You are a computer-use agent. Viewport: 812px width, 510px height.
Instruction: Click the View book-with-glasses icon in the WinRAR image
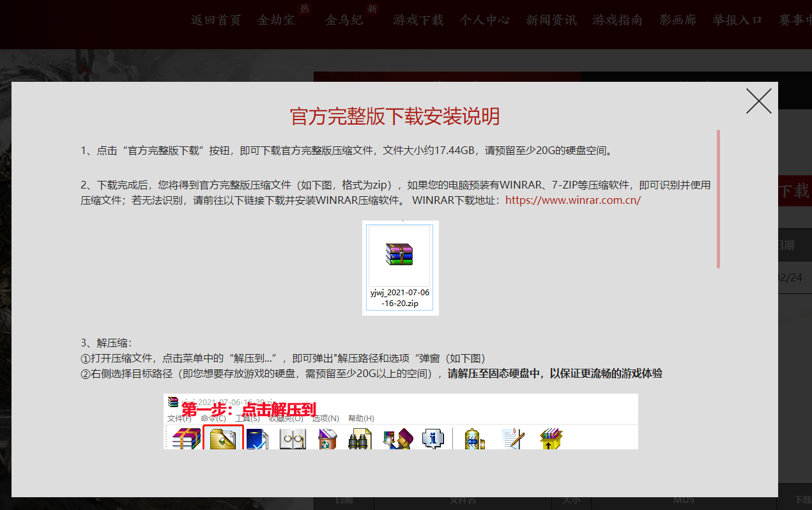(293, 438)
